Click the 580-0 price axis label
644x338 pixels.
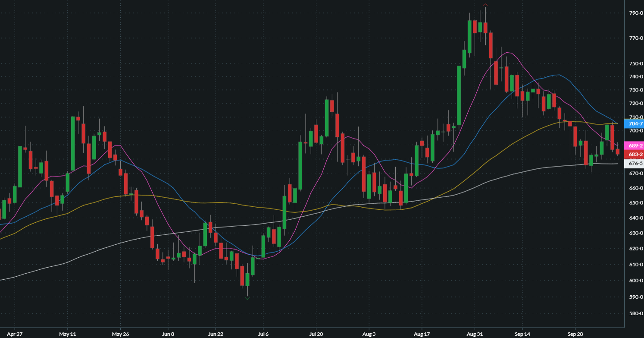point(636,313)
